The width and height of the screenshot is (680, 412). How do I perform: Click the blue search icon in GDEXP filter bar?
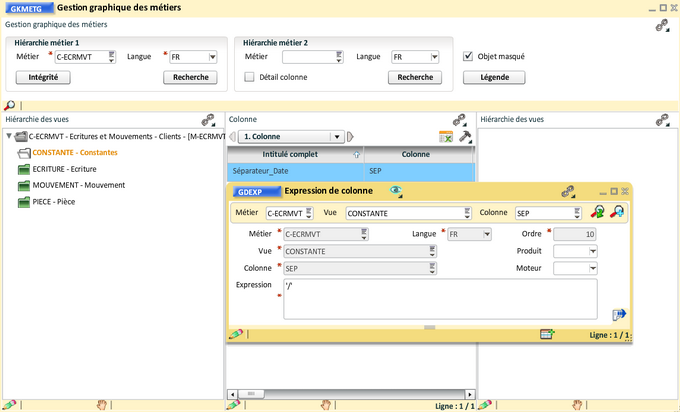617,212
